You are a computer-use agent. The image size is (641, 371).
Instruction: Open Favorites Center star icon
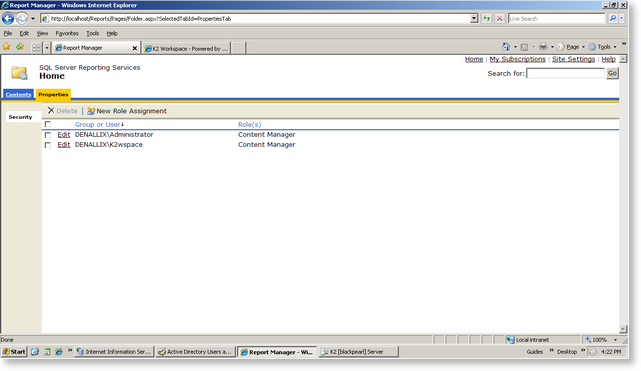tap(7, 47)
